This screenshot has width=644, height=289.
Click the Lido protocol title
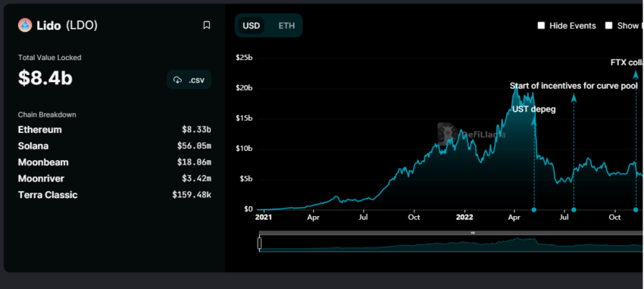point(50,26)
